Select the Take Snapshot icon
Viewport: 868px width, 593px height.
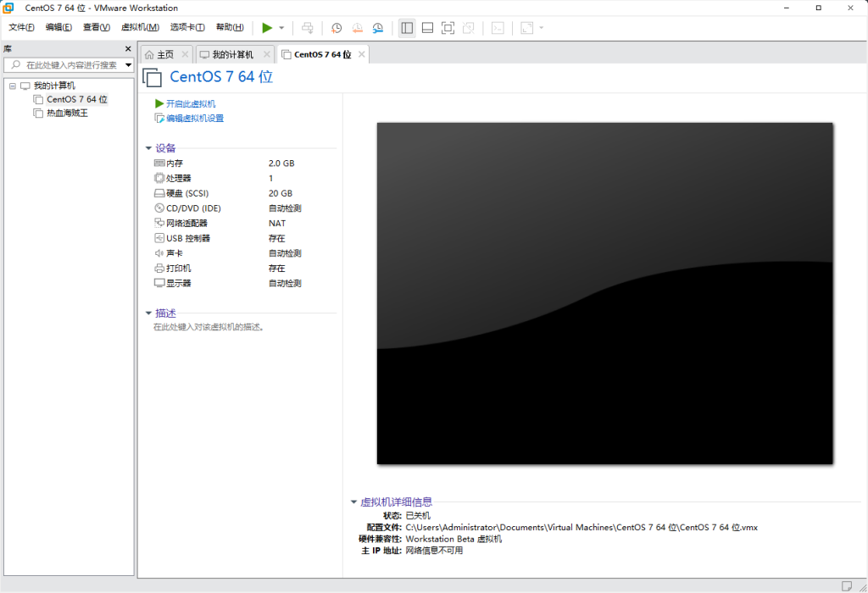pos(337,27)
